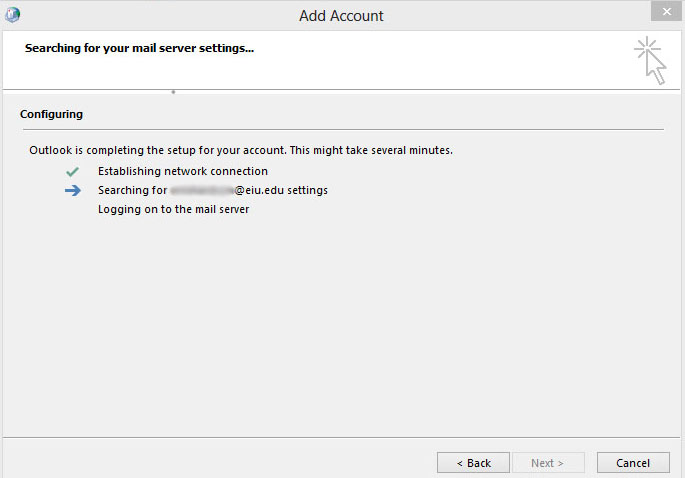Click the green checkmark beside Establishing network connection
This screenshot has height=478, width=685.
[x=72, y=171]
